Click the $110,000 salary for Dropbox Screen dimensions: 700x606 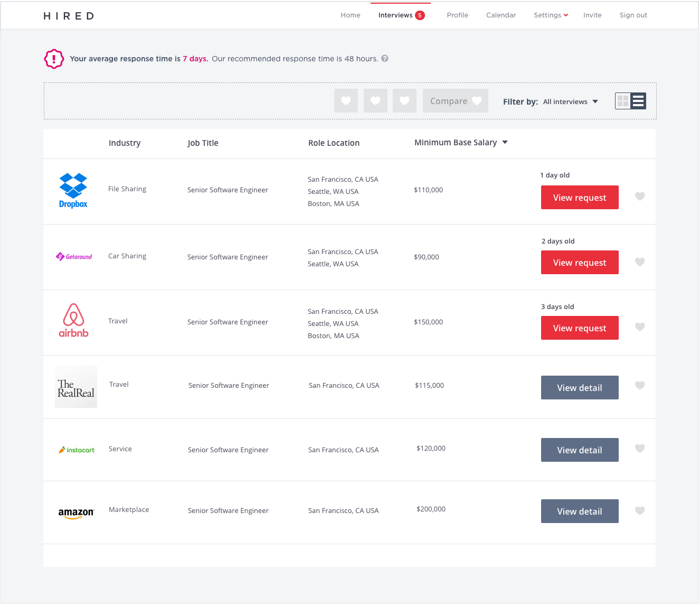pyautogui.click(x=428, y=190)
